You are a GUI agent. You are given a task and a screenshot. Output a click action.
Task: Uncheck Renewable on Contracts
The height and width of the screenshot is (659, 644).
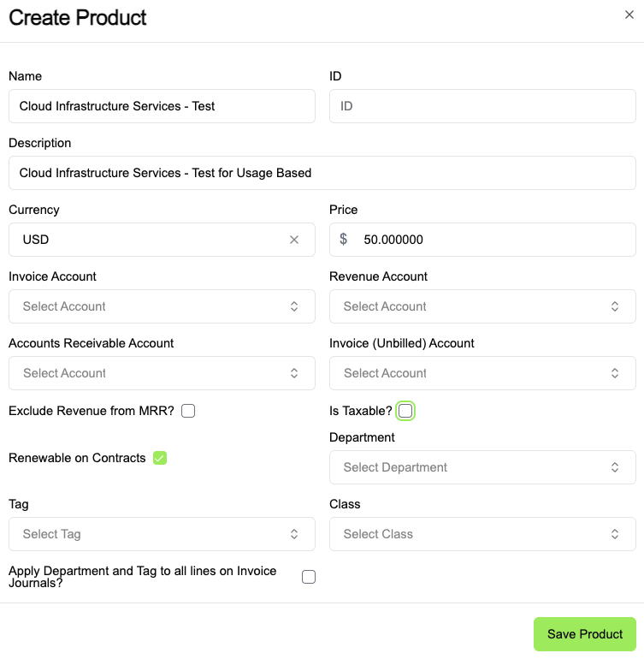160,458
